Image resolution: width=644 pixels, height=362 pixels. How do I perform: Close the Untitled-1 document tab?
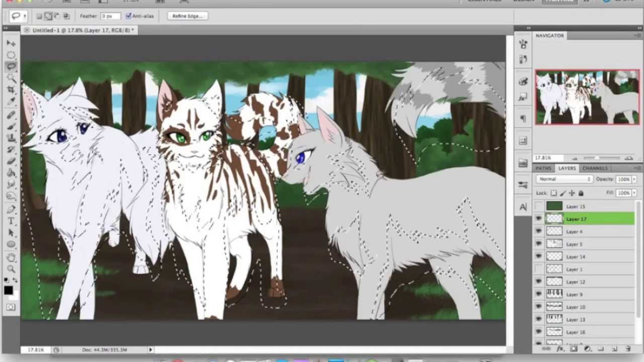coord(27,30)
